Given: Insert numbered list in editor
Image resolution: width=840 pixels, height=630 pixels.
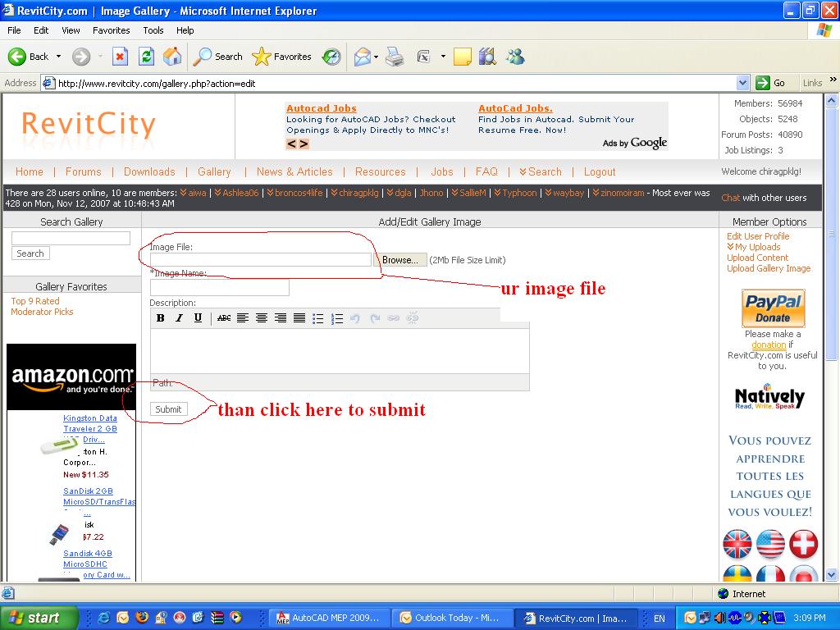Looking at the screenshot, I should [x=337, y=319].
